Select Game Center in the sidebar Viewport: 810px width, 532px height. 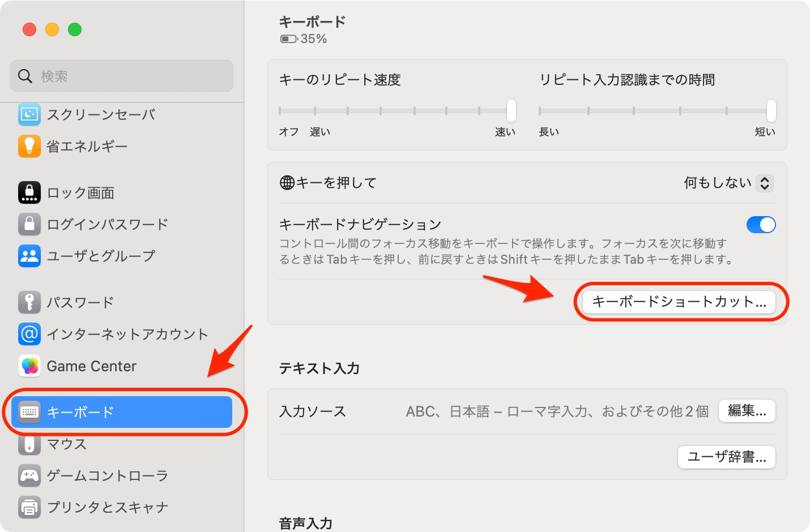pos(122,366)
